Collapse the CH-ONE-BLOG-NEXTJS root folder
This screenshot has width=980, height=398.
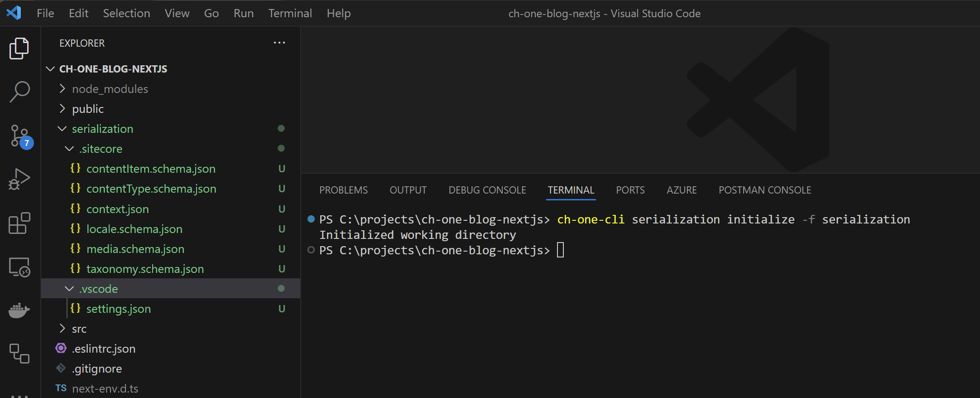tap(50, 69)
